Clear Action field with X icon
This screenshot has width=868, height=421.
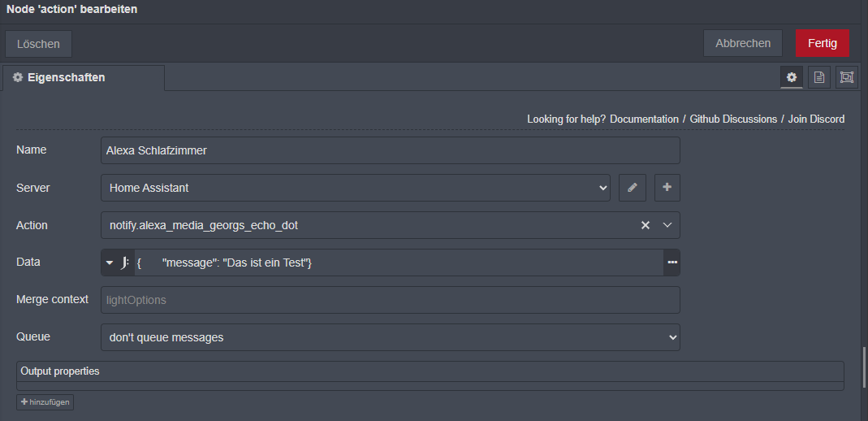(x=646, y=225)
